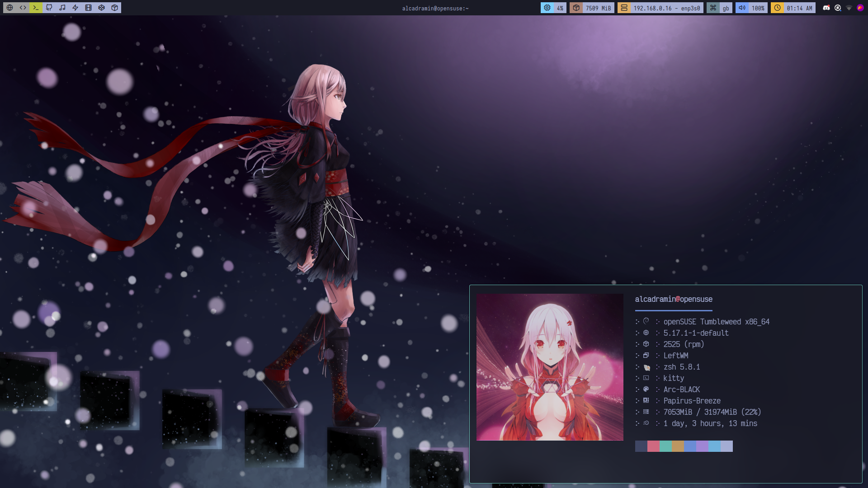The image size is (868, 488).
Task: Click the purple flame tray icon
Action: click(860, 8)
